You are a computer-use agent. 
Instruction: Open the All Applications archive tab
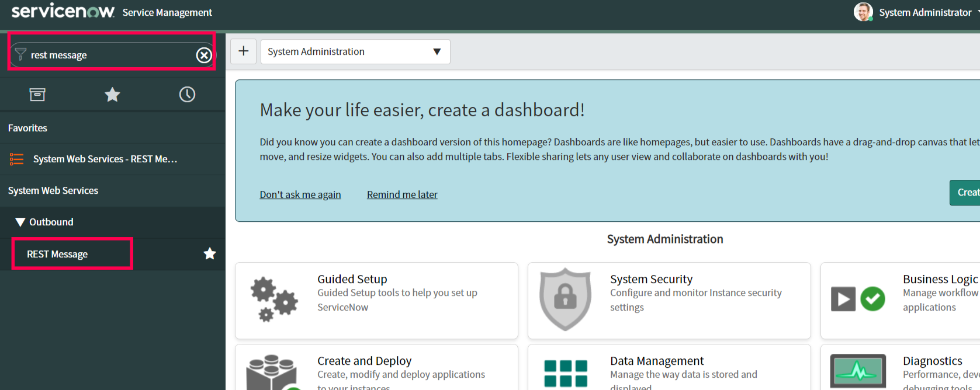coord(37,95)
